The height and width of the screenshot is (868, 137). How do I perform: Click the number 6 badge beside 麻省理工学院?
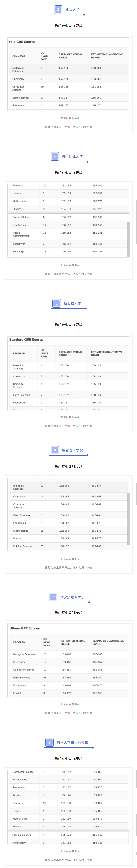pos(55,450)
